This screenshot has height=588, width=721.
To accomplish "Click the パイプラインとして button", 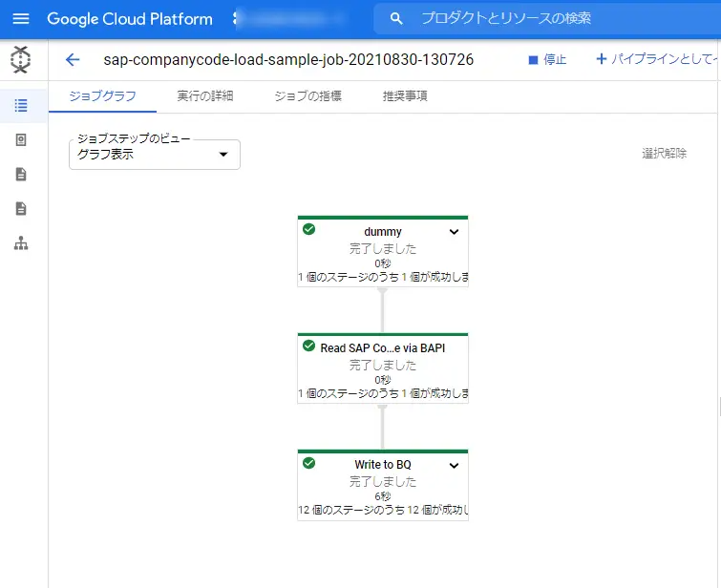I will 657,59.
